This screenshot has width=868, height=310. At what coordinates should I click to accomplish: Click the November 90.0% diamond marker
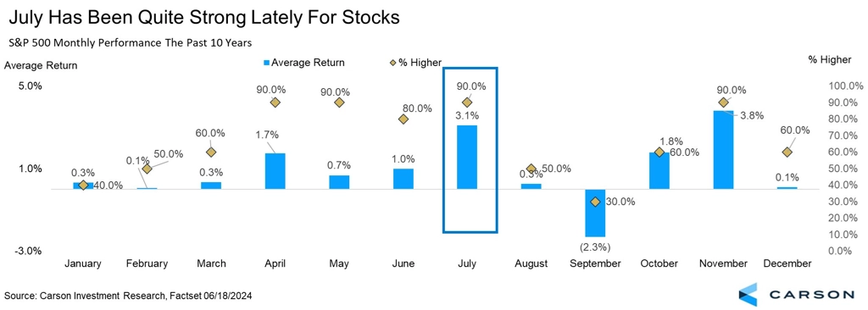723,102
